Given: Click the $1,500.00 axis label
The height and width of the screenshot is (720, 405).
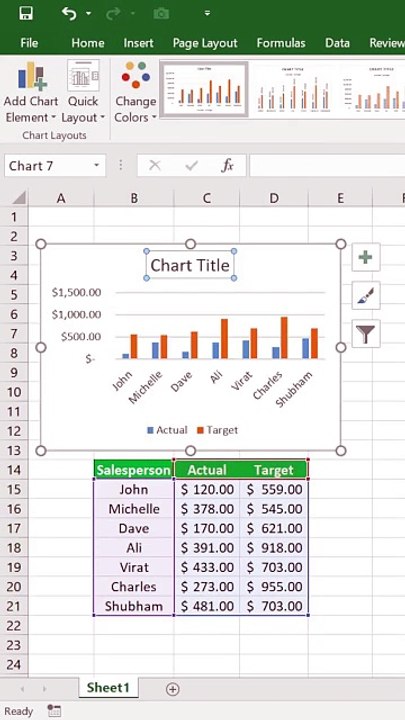Looking at the screenshot, I should (x=77, y=292).
